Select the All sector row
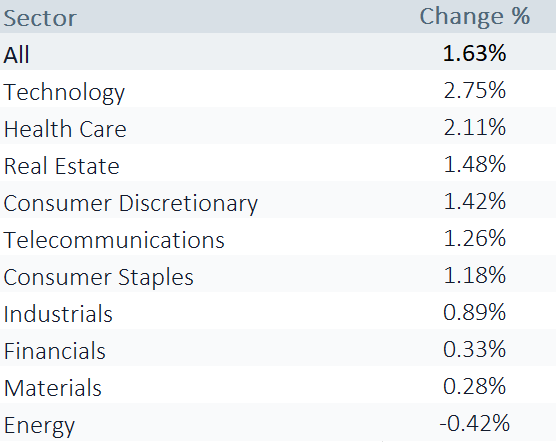The height and width of the screenshot is (442, 556). [x=278, y=52]
